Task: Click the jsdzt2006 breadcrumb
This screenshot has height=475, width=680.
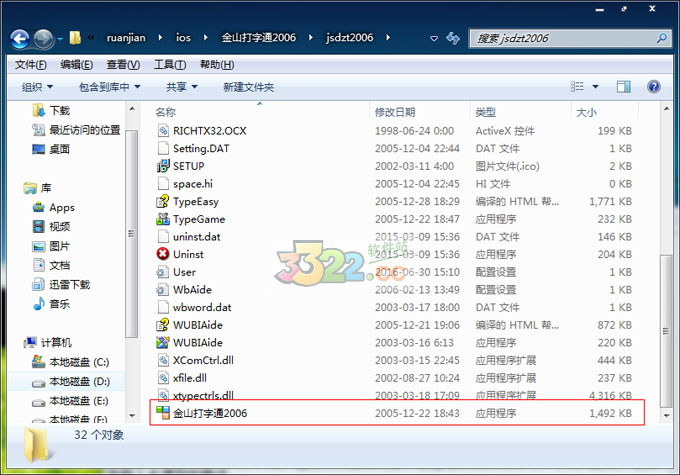Action: click(x=349, y=38)
